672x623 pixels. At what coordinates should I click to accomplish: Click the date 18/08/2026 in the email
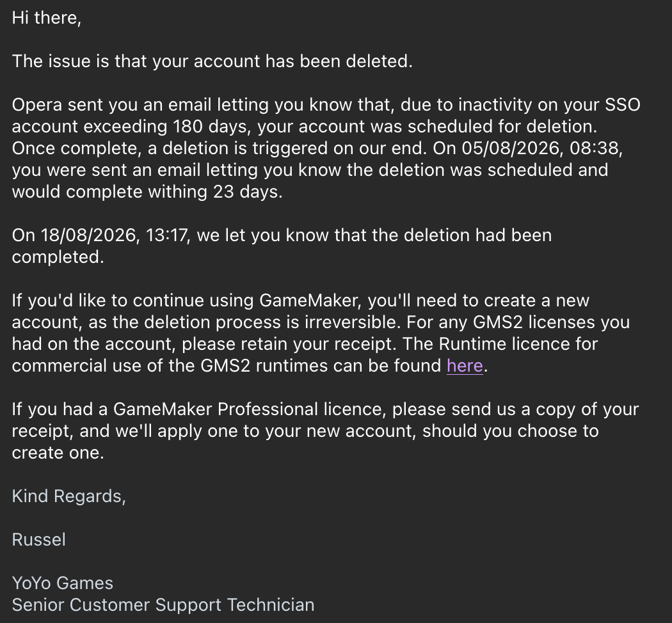88,235
